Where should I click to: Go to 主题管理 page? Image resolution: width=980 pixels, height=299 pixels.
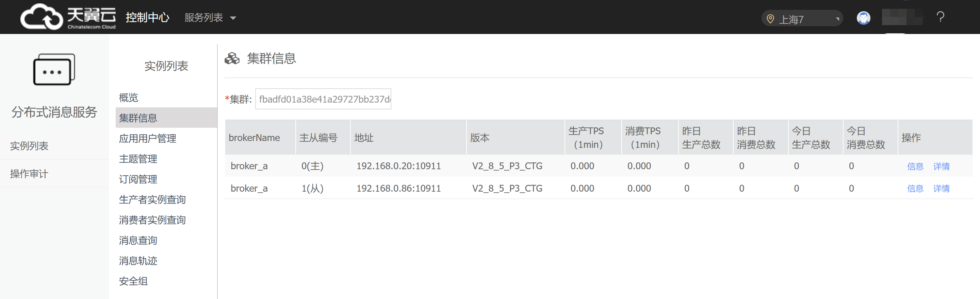click(x=138, y=159)
